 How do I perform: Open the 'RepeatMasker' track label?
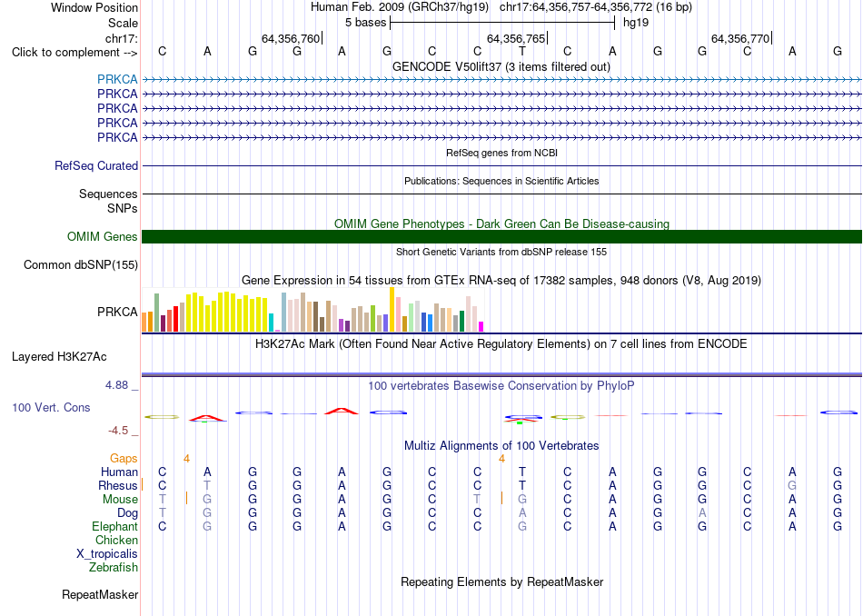coord(100,594)
